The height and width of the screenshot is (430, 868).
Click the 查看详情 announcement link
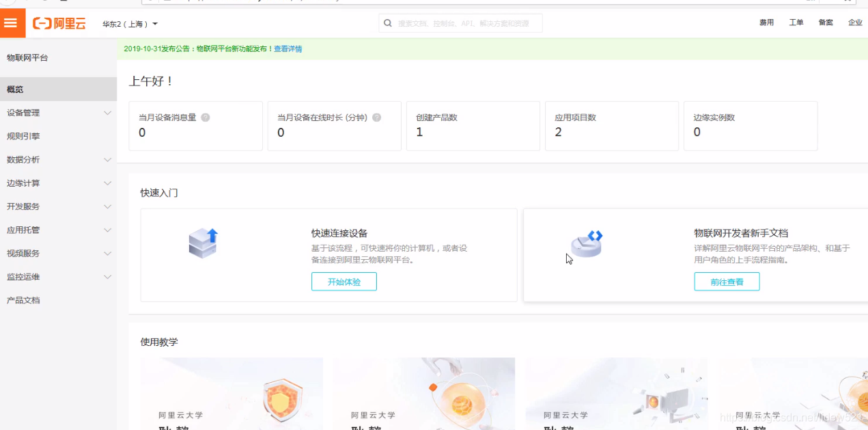288,49
